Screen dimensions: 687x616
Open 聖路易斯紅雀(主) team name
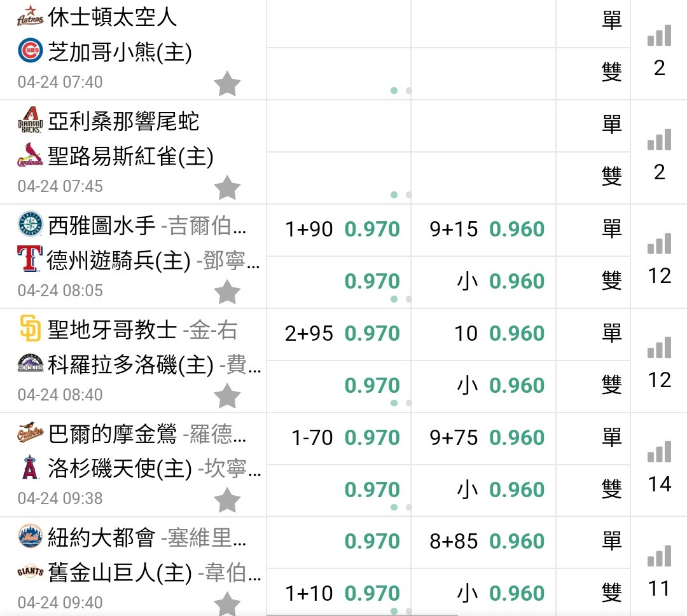pos(130,156)
